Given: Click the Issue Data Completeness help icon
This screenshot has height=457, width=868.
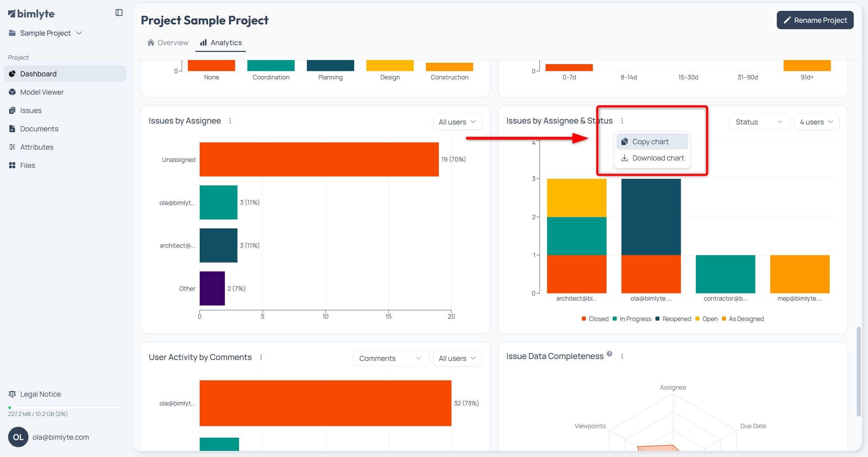Looking at the screenshot, I should 610,354.
